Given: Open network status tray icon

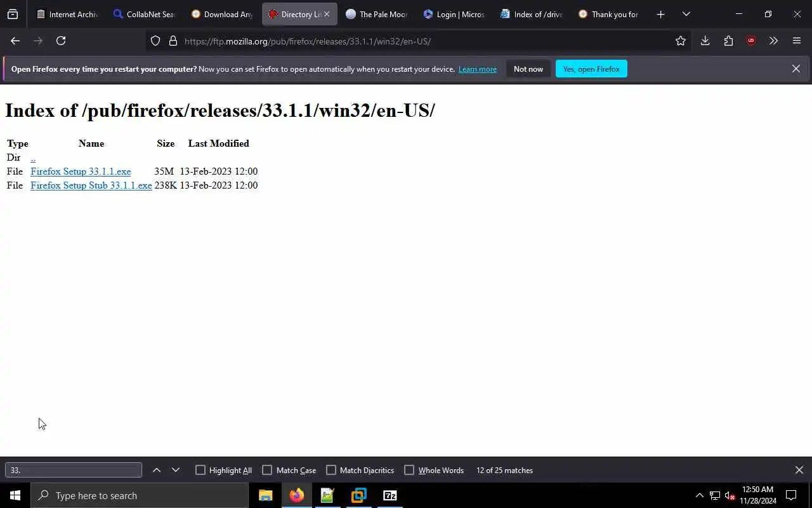Looking at the screenshot, I should [x=715, y=495].
